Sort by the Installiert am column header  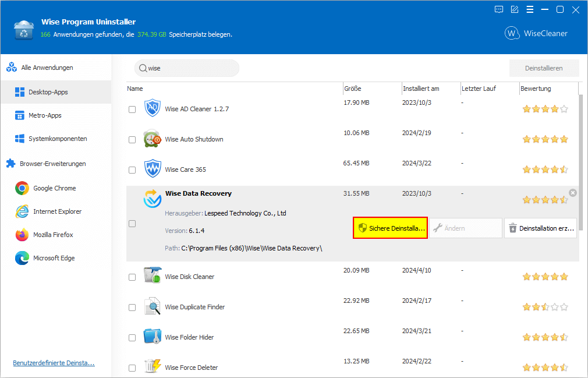431,89
